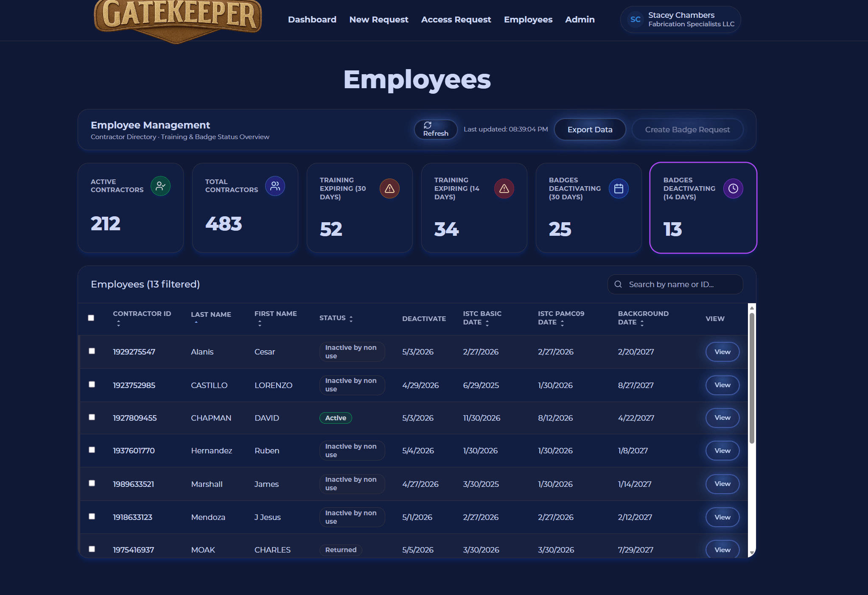Click the Training Expiring 30 days warning icon
This screenshot has width=868, height=595.
tap(389, 188)
